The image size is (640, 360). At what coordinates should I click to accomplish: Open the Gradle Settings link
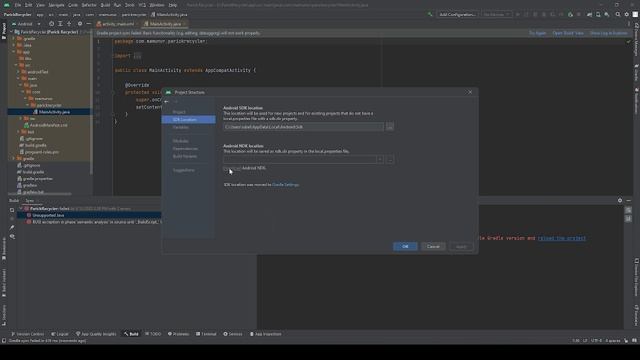click(x=285, y=185)
